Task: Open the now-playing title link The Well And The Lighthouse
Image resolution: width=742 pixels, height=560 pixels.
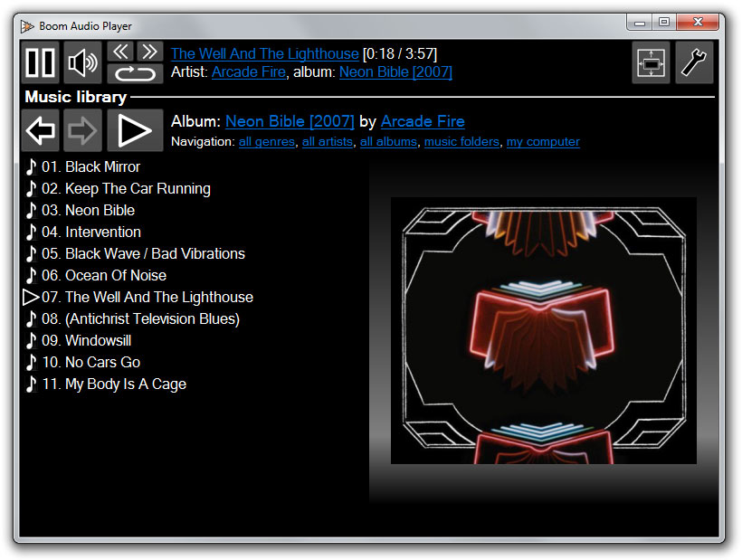Action: [264, 54]
